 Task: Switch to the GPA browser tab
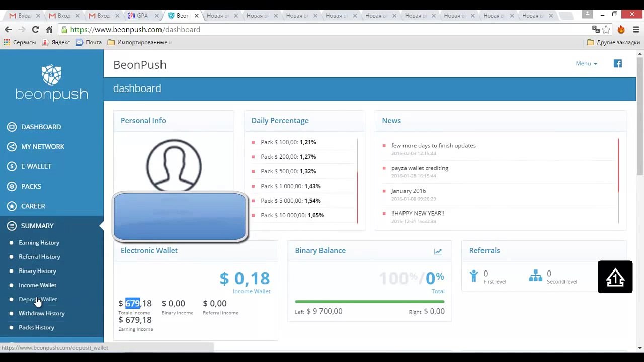(x=142, y=16)
